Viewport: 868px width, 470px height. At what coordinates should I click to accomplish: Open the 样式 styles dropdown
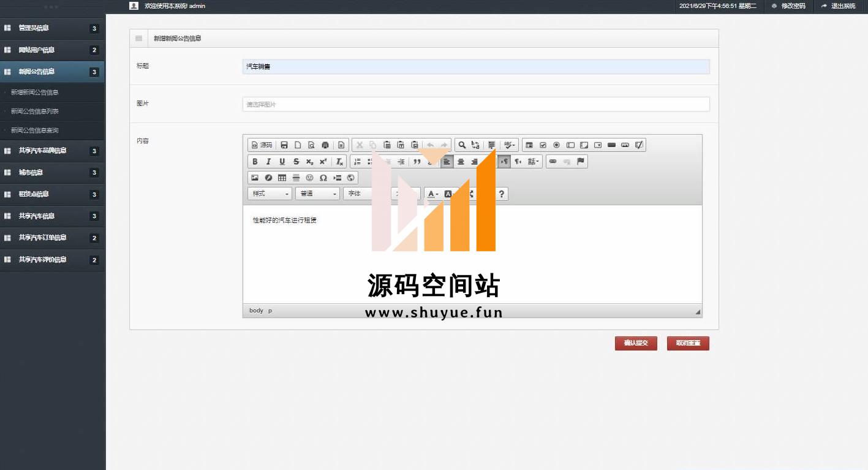(x=270, y=194)
